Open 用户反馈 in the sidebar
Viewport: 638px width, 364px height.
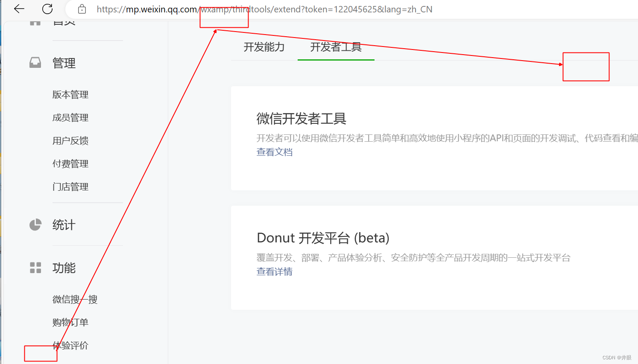[70, 140]
